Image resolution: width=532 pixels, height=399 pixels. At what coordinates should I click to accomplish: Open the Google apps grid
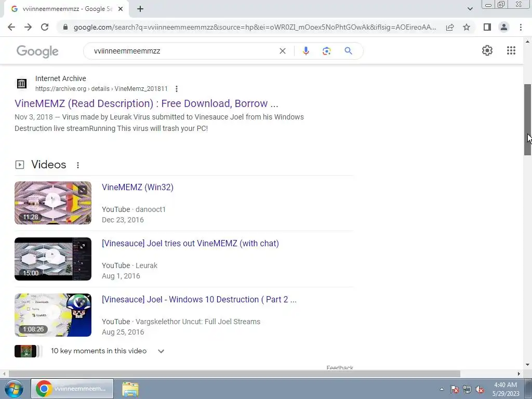click(511, 50)
